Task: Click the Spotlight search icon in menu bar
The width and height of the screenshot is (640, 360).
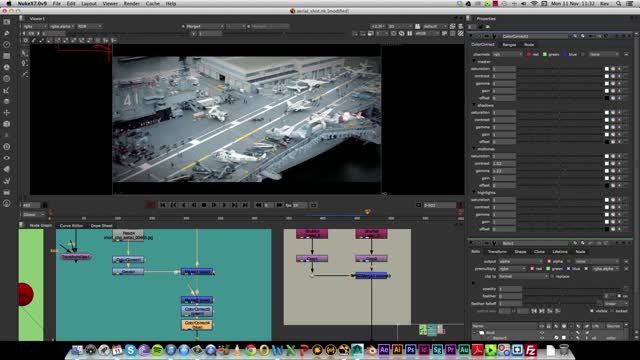Action: pos(618,3)
